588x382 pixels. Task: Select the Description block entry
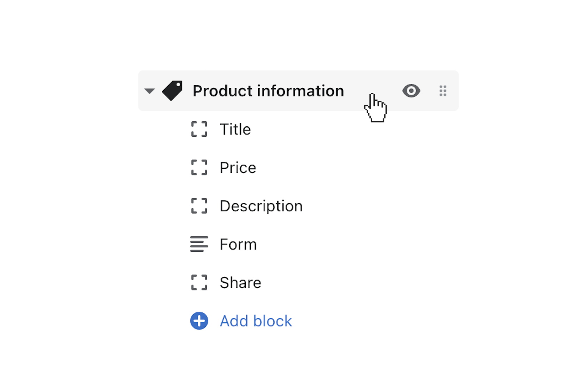click(x=261, y=206)
